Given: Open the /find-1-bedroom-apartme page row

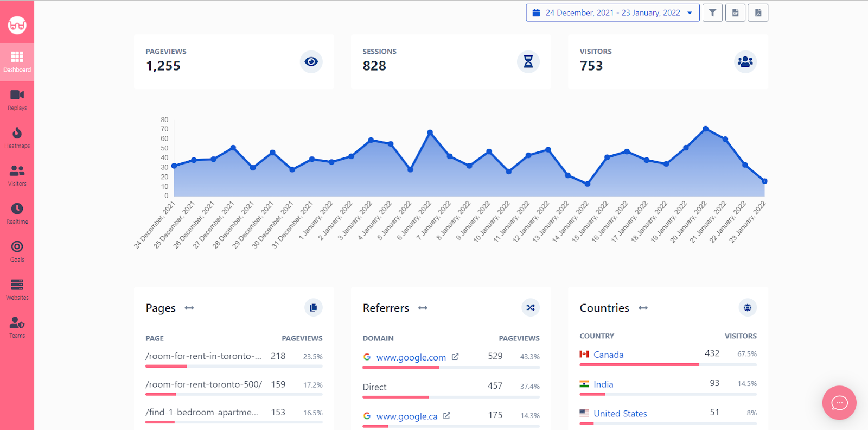Looking at the screenshot, I should tap(234, 415).
